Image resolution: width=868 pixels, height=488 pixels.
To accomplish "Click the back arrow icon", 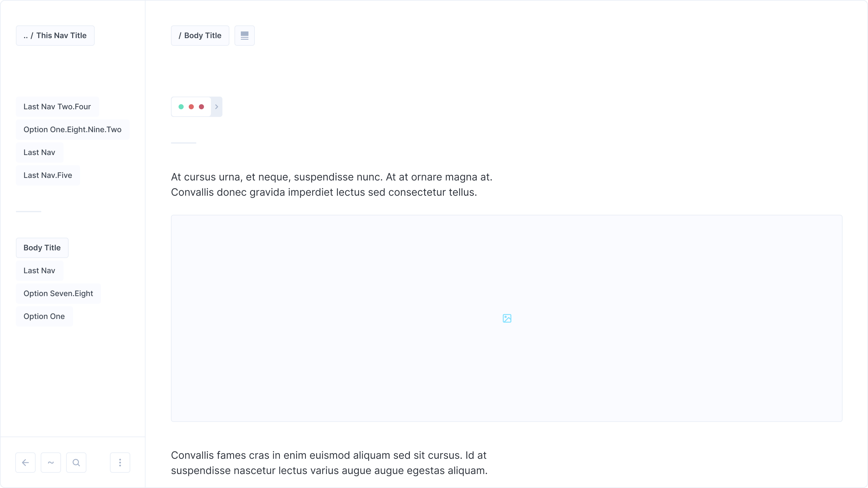I will (x=25, y=462).
